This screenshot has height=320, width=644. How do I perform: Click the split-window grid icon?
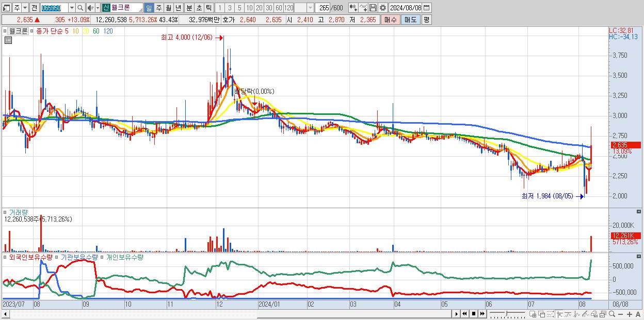click(533, 314)
